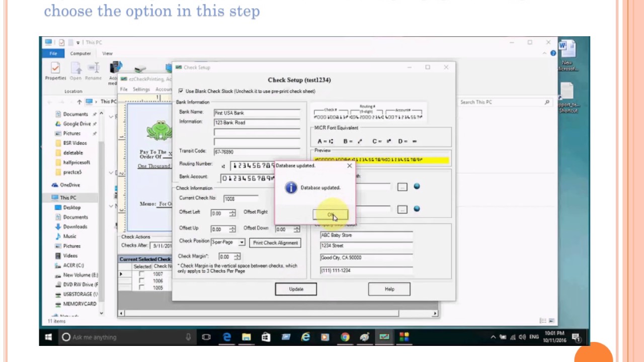The image size is (644, 362).
Task: Open the File tab in File Explorer
Action: click(x=53, y=53)
